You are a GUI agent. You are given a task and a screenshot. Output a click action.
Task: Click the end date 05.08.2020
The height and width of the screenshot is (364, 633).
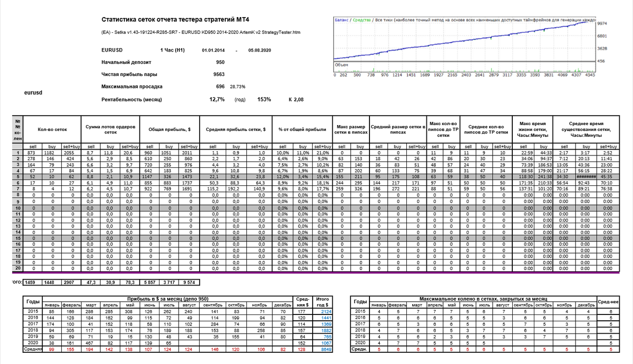point(260,50)
